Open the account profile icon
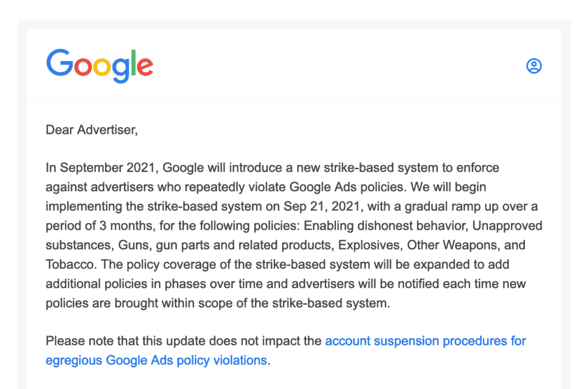The image size is (588, 389). (x=533, y=66)
